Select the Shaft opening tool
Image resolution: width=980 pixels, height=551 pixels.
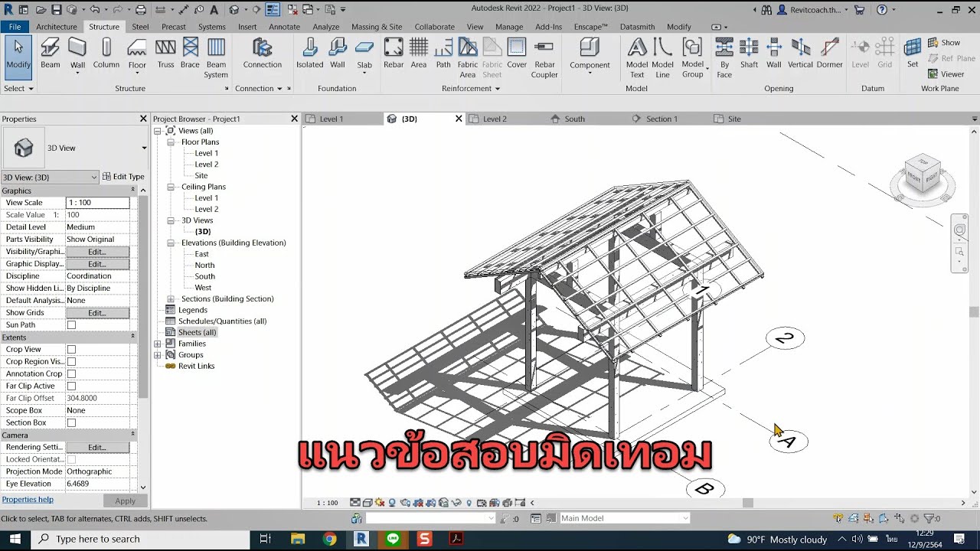click(749, 54)
